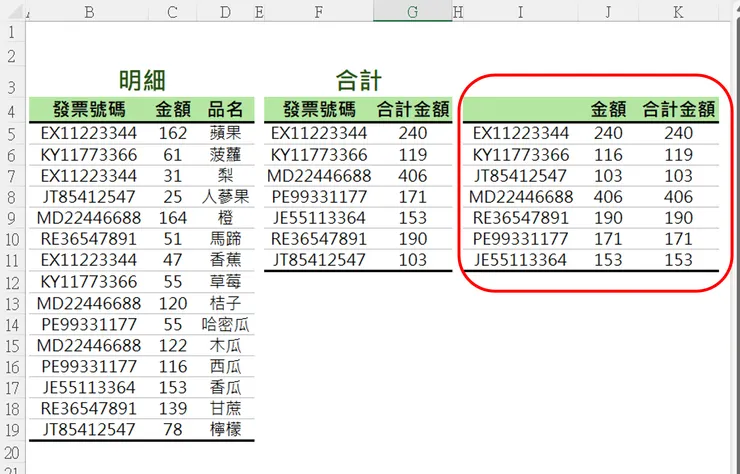Click the cell with amount 162
740x474 pixels.
coord(173,133)
